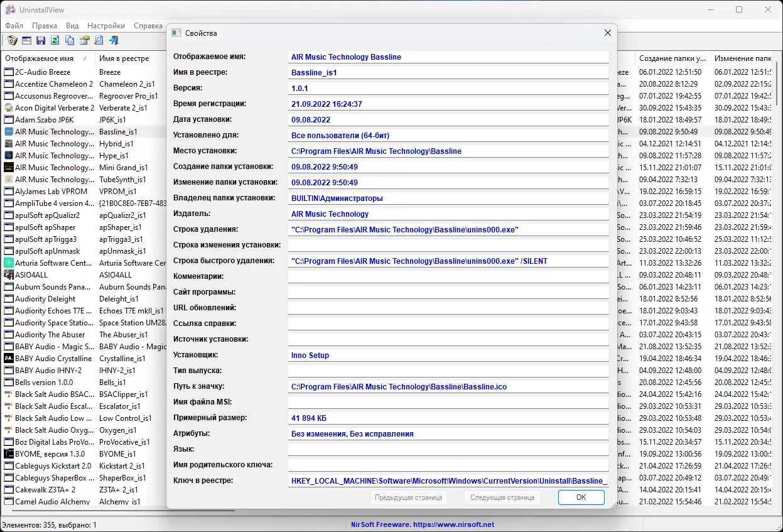Click the Bells version 1.0.0 row icon

pos(9,383)
